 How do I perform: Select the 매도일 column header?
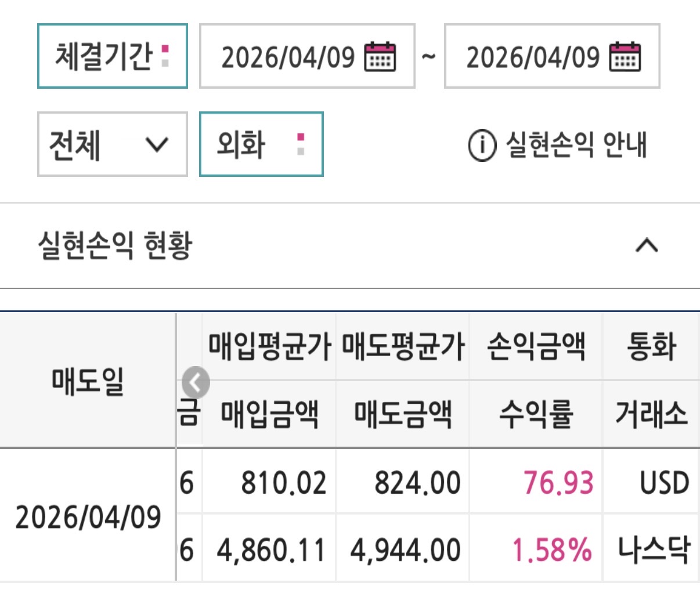click(88, 381)
